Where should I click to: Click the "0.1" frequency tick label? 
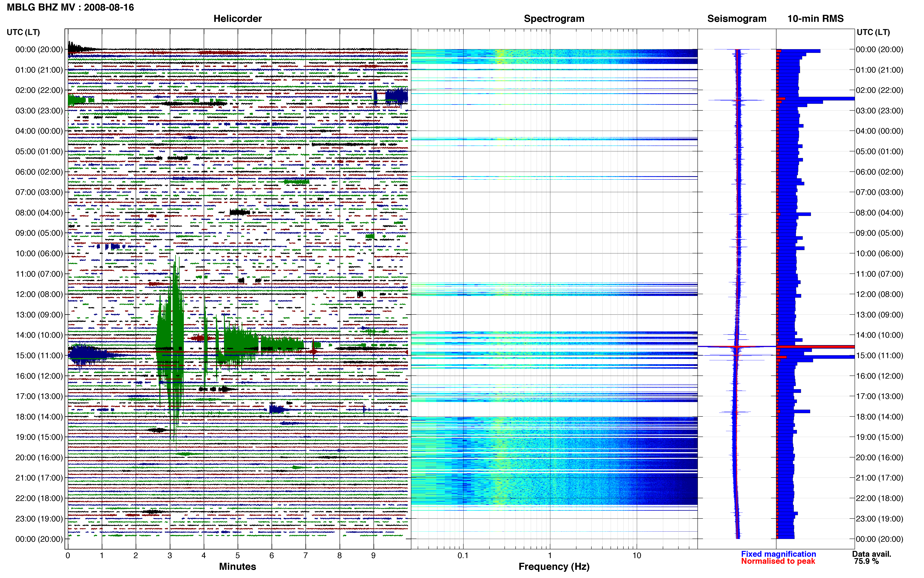click(463, 555)
